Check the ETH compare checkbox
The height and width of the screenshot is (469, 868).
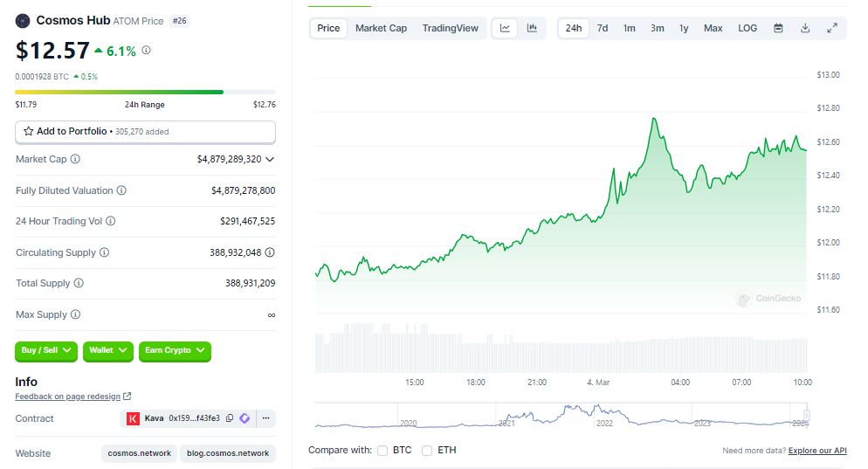click(427, 451)
